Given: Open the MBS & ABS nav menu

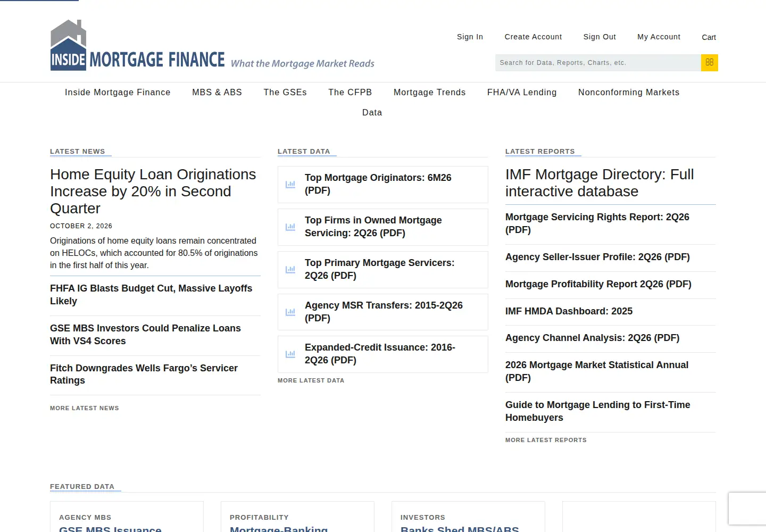Looking at the screenshot, I should [x=217, y=92].
